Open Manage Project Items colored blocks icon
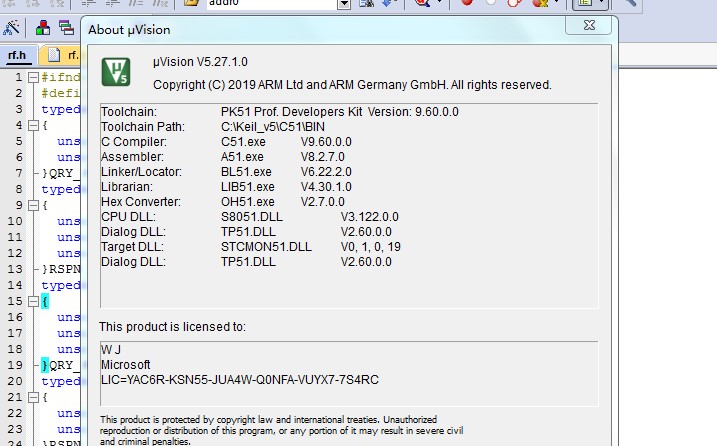Viewport: 717px width, 446px height. [43, 28]
